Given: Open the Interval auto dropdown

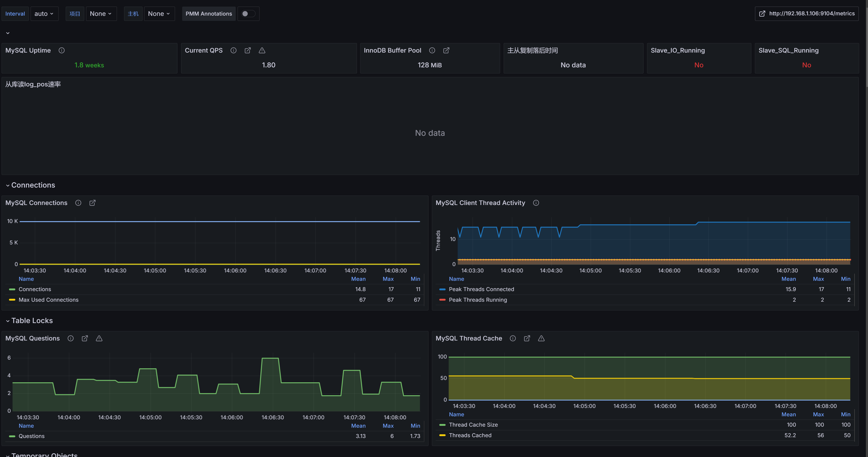Looking at the screenshot, I should pyautogui.click(x=44, y=14).
